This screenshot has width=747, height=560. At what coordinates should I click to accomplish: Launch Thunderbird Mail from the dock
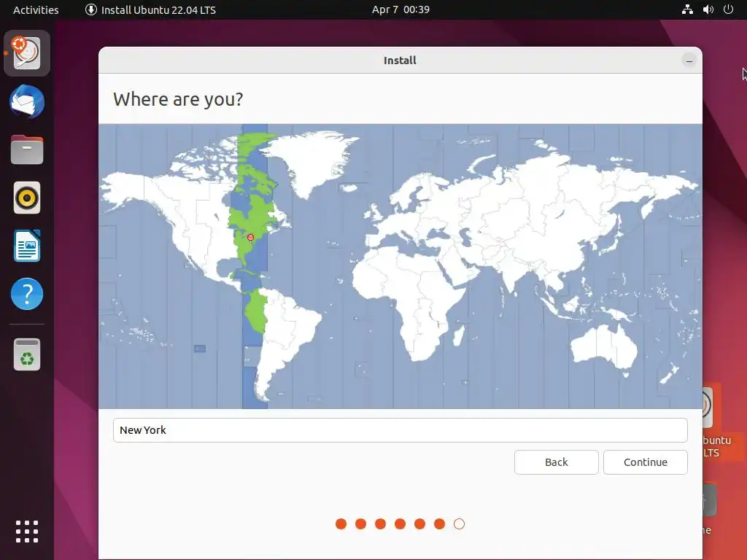tap(27, 101)
